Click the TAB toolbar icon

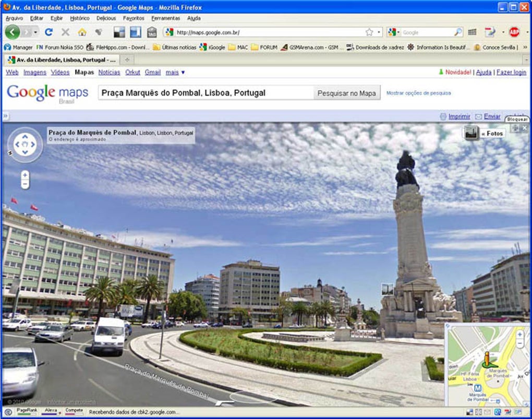coord(152,32)
